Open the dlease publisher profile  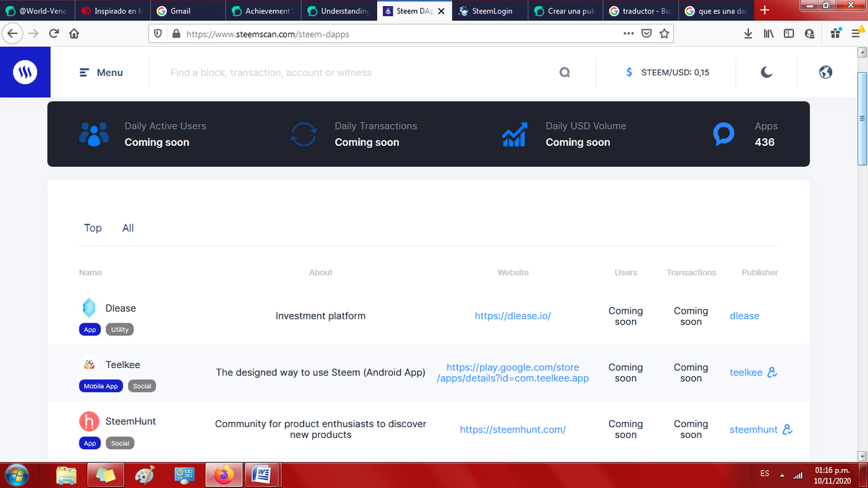[745, 316]
